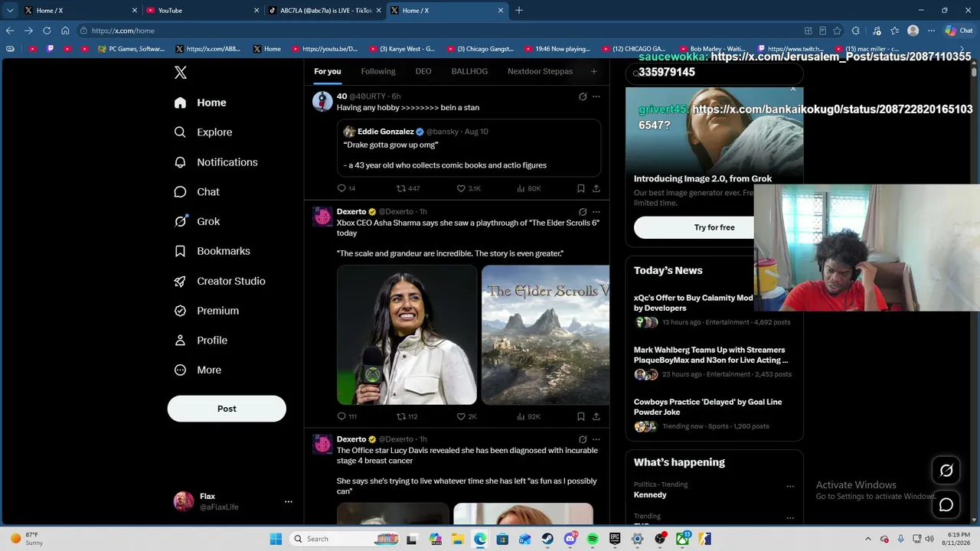Ask Grok about the Elder Scrolls post

tap(583, 212)
